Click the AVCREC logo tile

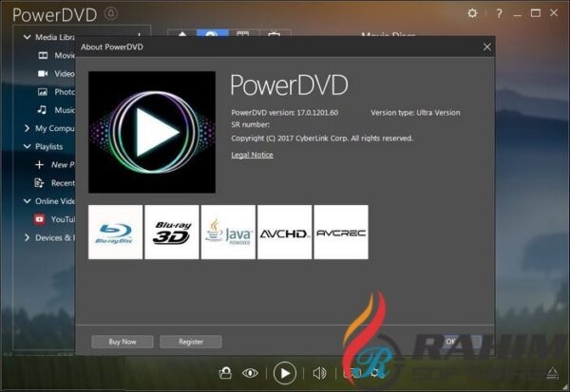341,232
